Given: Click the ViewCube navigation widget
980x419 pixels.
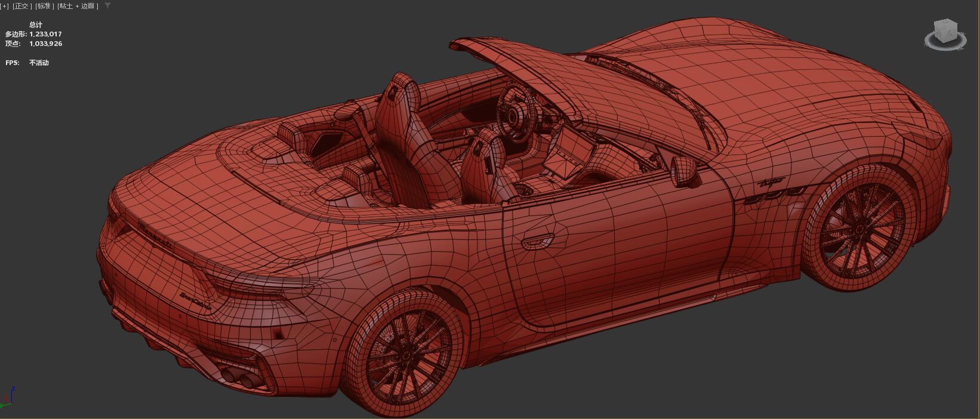Looking at the screenshot, I should coord(945,34).
